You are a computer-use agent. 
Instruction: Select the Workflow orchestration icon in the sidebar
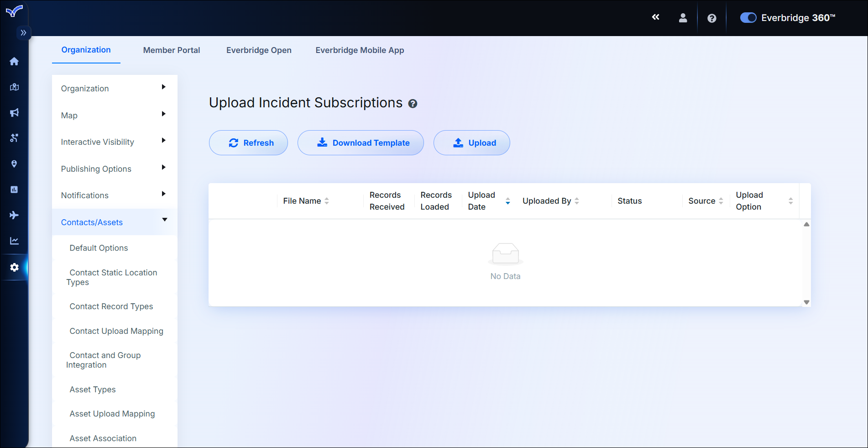tap(14, 138)
